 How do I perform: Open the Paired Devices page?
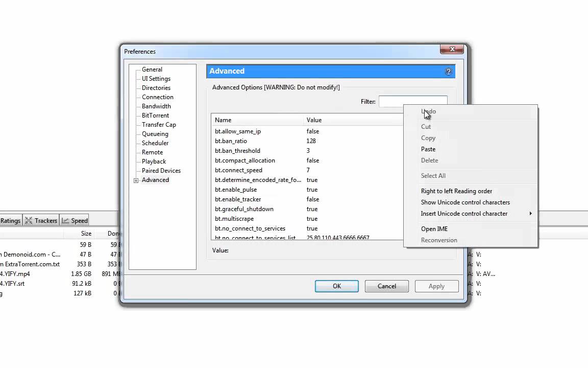161,171
